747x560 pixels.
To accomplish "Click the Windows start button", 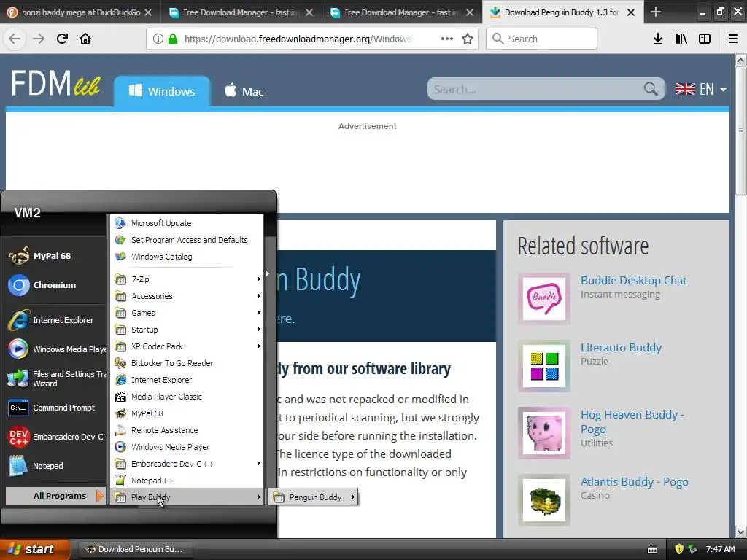I will pyautogui.click(x=35, y=549).
